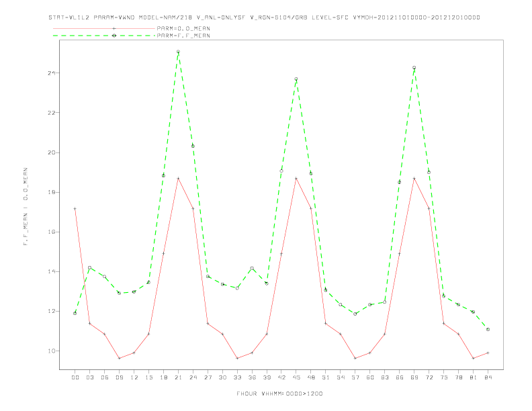Click x-axis tick label 81
The height and width of the screenshot is (411, 532).
point(474,377)
